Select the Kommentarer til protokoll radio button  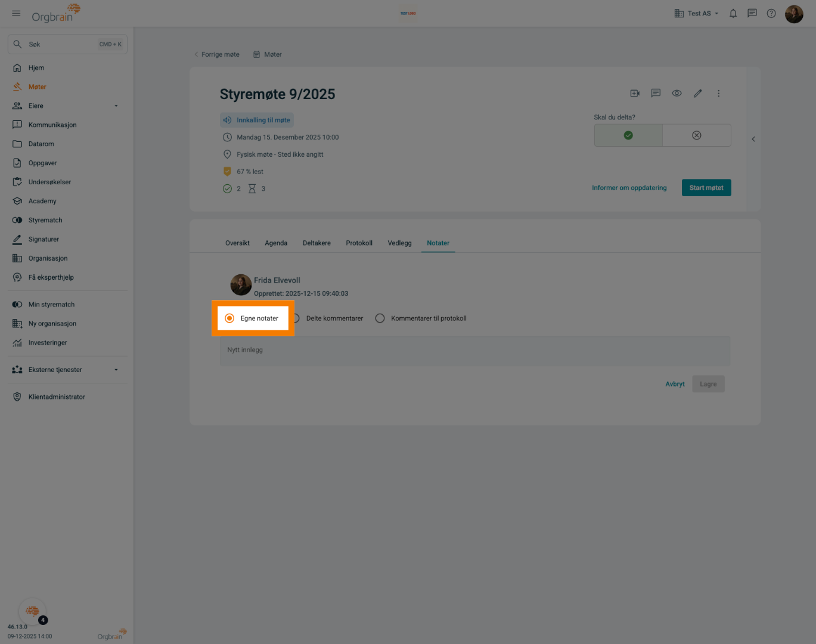[x=380, y=318]
